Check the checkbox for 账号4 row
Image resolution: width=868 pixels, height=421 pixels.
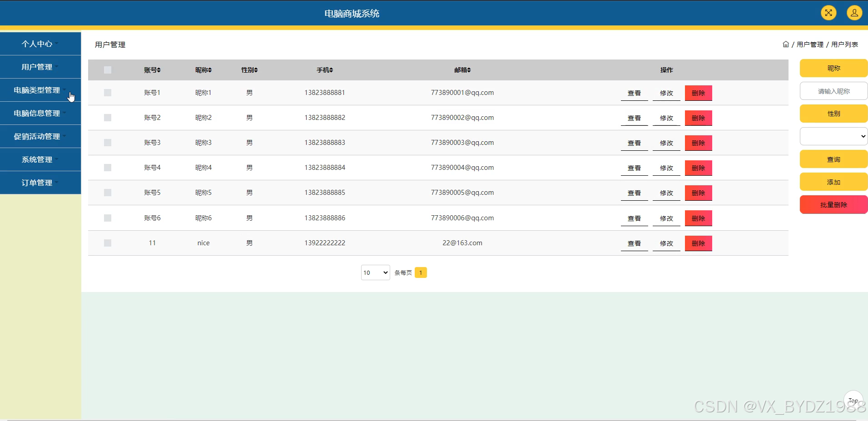108,168
